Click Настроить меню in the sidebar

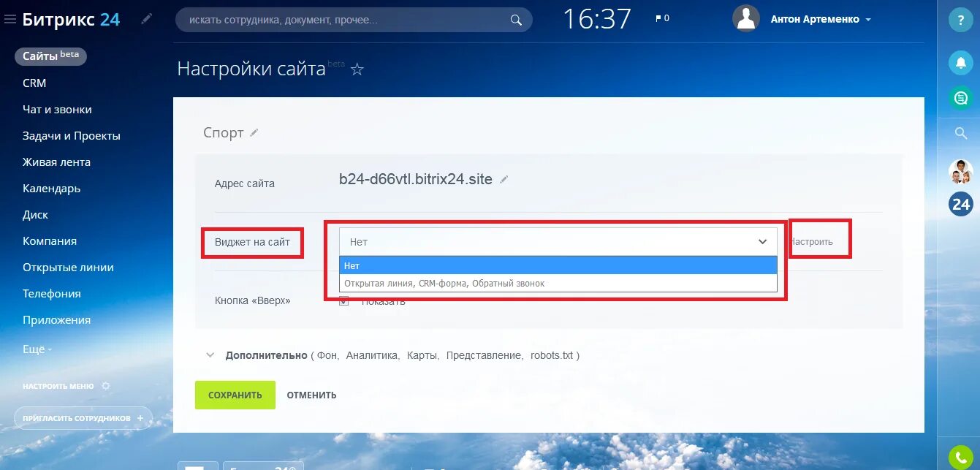[x=58, y=386]
